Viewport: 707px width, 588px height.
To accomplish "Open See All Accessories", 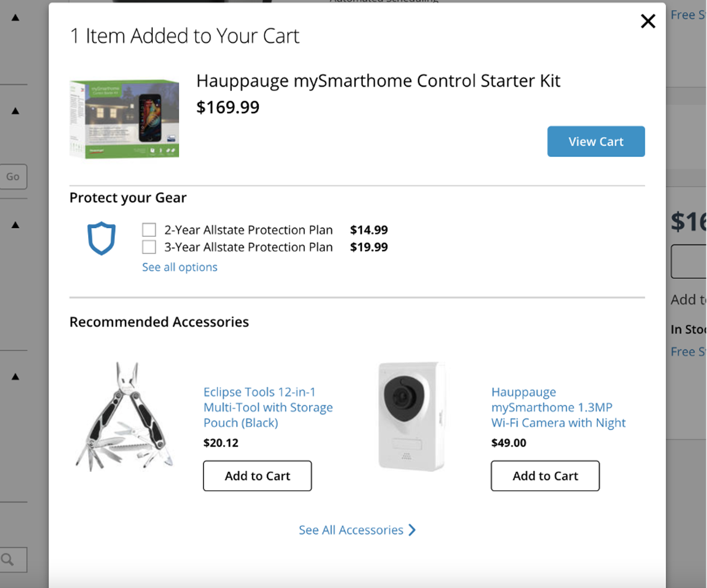I will pos(351,530).
